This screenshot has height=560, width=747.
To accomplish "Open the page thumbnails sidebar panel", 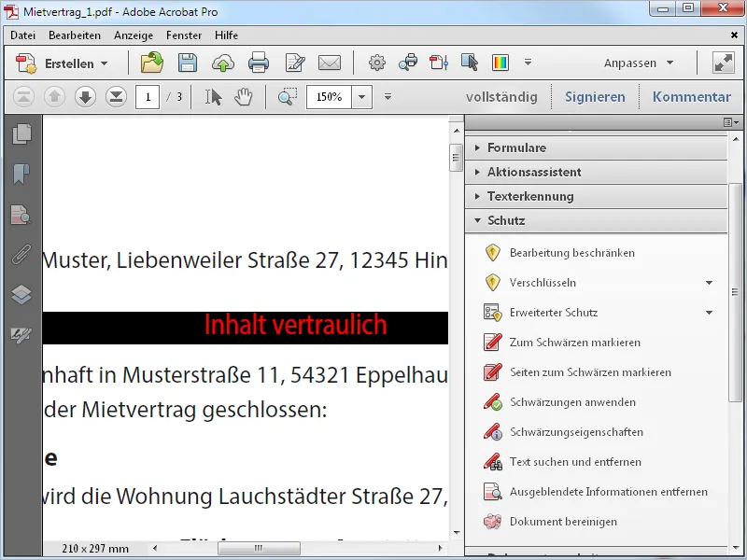I will pos(21,133).
